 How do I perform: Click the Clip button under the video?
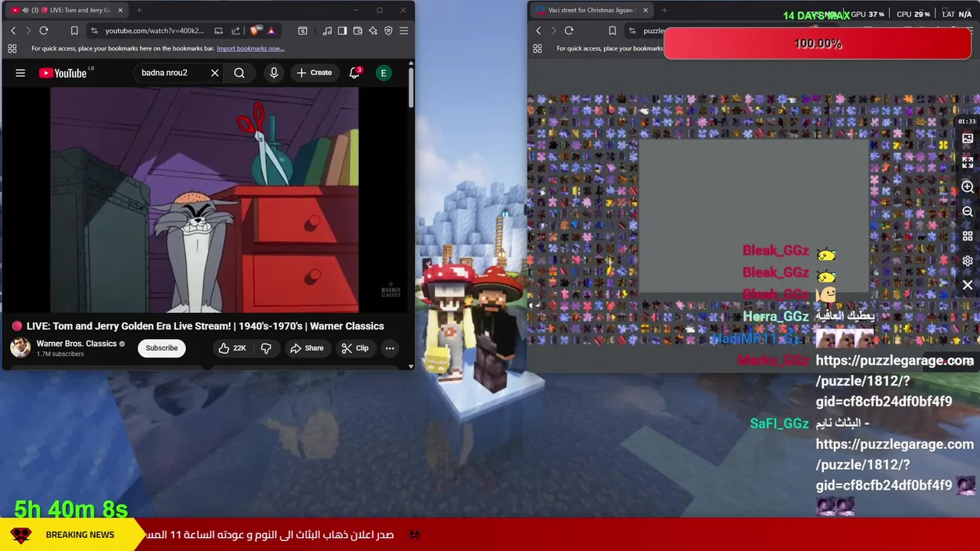coord(354,348)
